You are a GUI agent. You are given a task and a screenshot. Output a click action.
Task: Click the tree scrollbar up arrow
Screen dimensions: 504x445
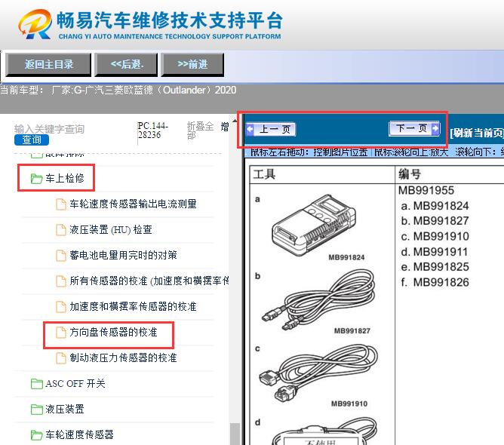[x=235, y=121]
